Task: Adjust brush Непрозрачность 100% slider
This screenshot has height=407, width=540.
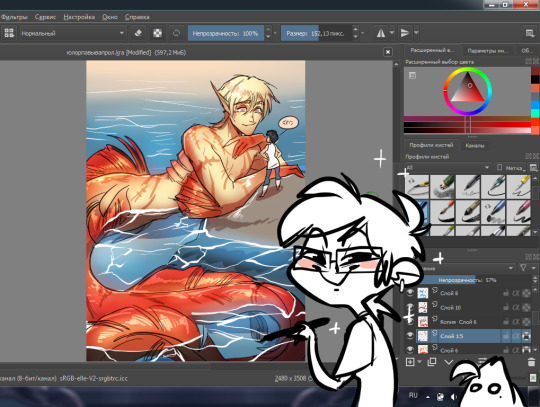Action: (226, 33)
